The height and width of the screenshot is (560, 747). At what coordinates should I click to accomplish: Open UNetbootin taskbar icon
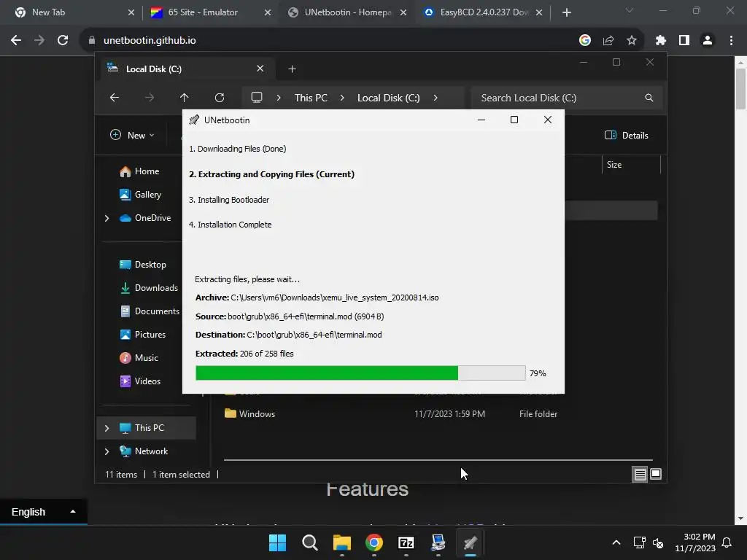coord(471,542)
